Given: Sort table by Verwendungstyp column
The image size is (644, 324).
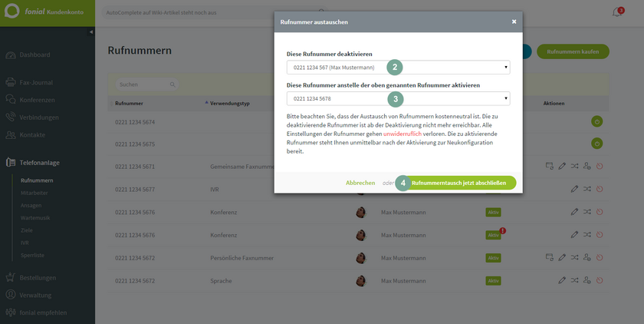Looking at the screenshot, I should point(229,104).
